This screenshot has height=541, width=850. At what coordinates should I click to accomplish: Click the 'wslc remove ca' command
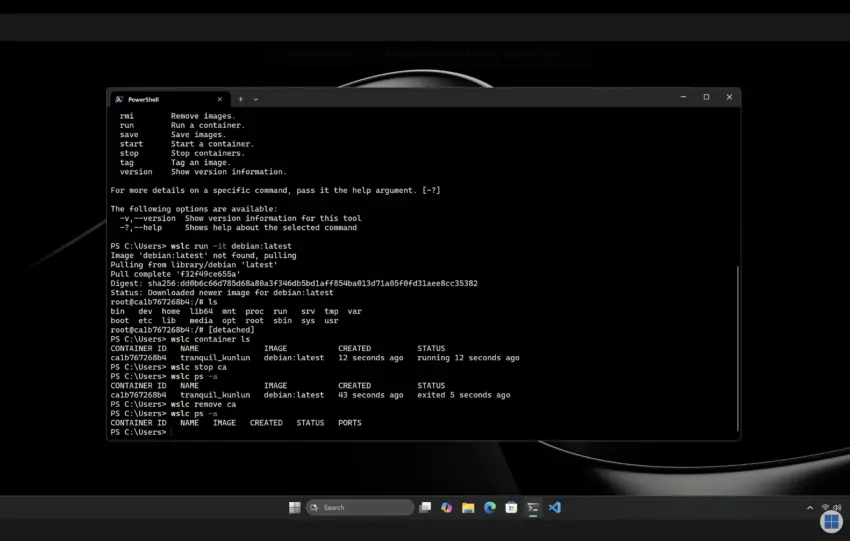(203, 404)
